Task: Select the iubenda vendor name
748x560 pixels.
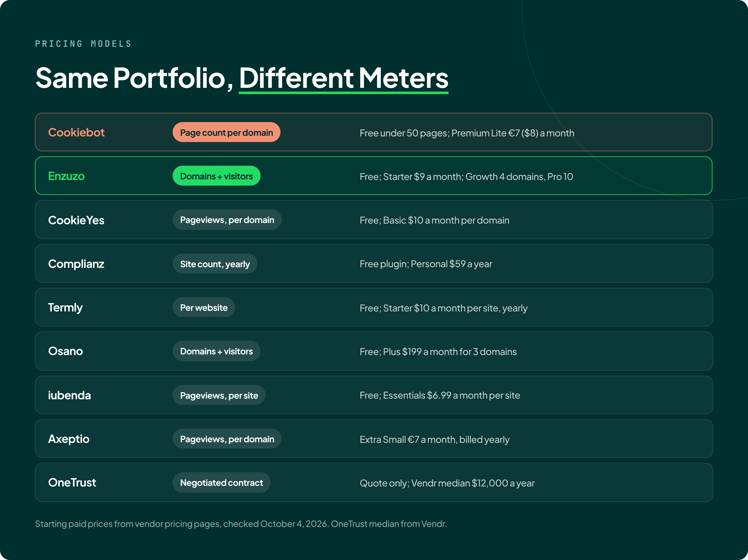Action: (69, 395)
